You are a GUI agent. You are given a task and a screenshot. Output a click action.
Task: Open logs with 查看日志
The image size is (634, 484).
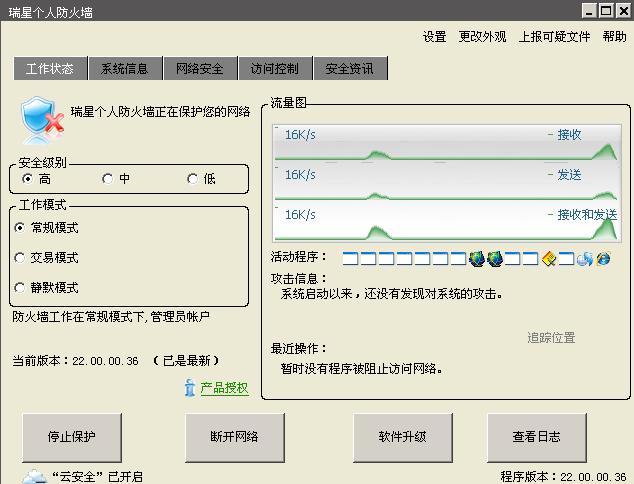[537, 437]
